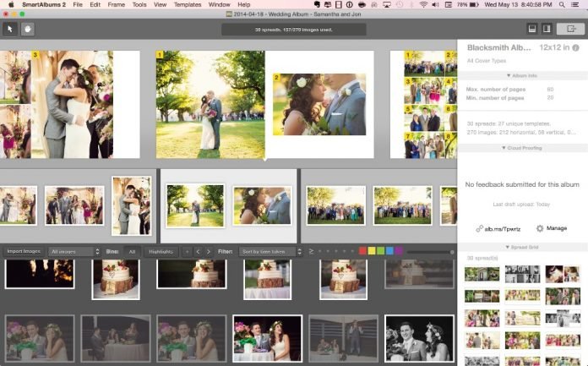Viewport: 588px width, 366px height.
Task: Open the Templates menu
Action: [x=188, y=4]
